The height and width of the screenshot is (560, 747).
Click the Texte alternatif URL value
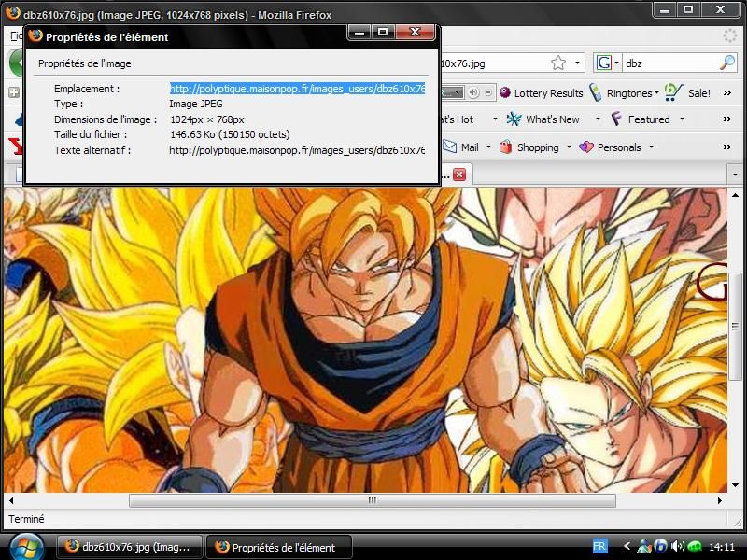(297, 150)
